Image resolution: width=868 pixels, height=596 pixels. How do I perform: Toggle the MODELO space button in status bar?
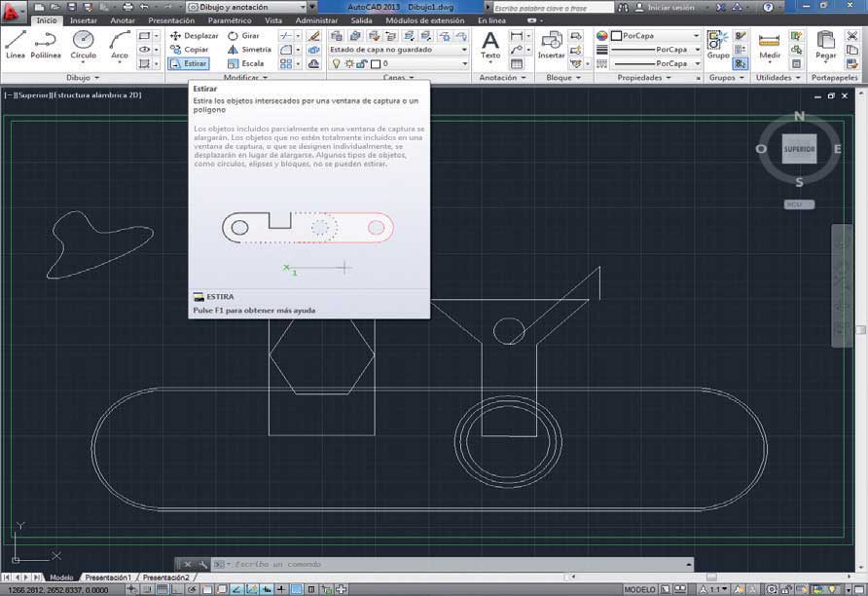tap(639, 589)
